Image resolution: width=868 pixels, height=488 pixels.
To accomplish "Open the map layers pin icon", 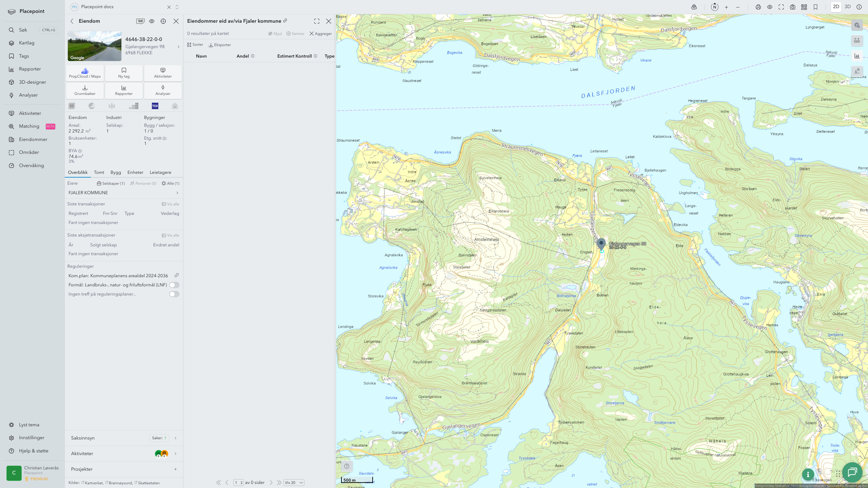I will pyautogui.click(x=694, y=7).
